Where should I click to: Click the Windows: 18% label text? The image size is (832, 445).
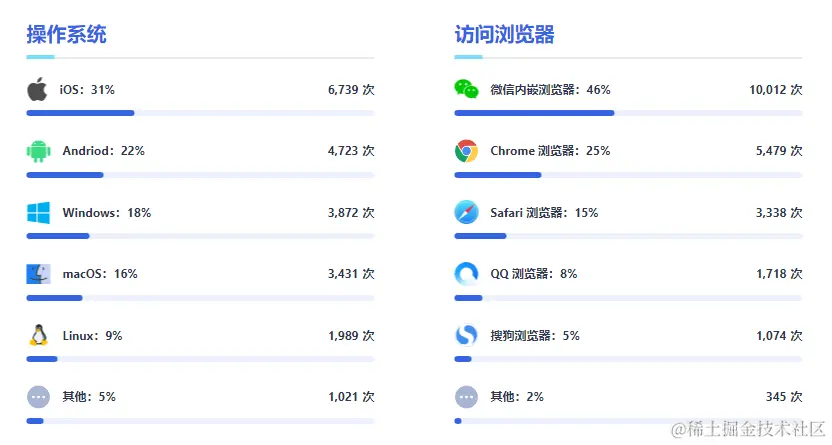click(x=107, y=213)
